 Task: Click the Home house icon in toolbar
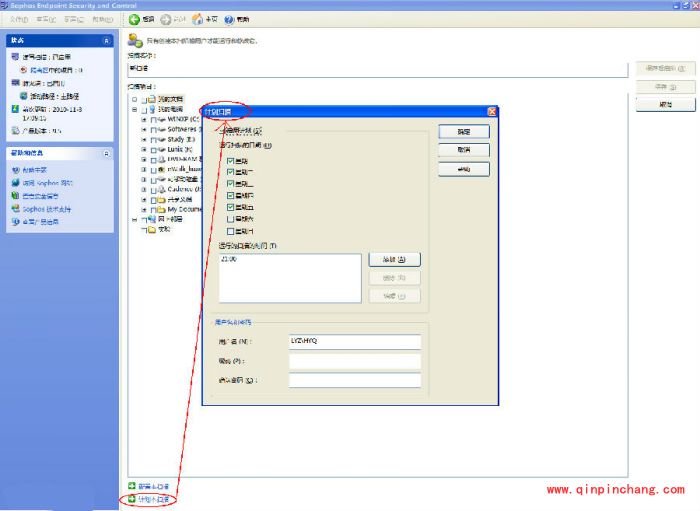pyautogui.click(x=197, y=19)
